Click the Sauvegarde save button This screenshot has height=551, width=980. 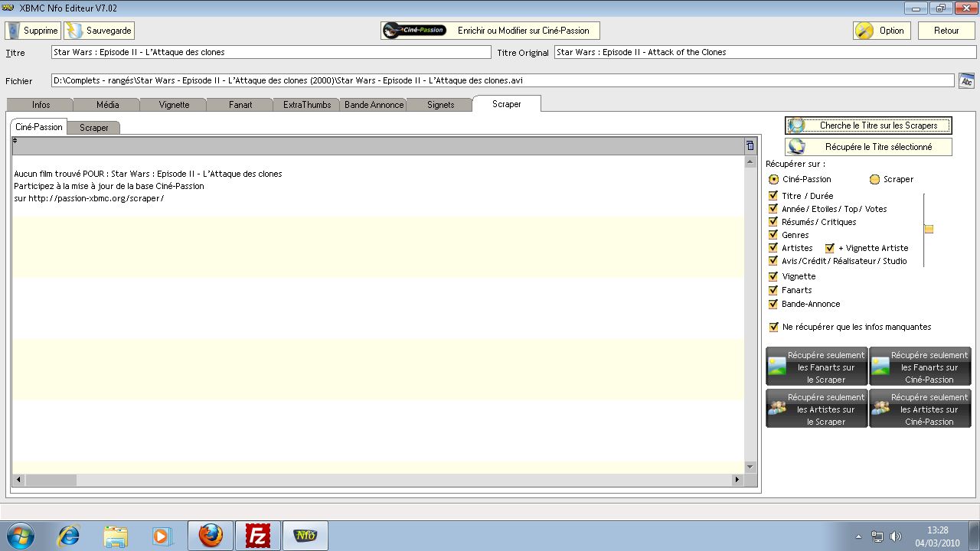pos(99,31)
